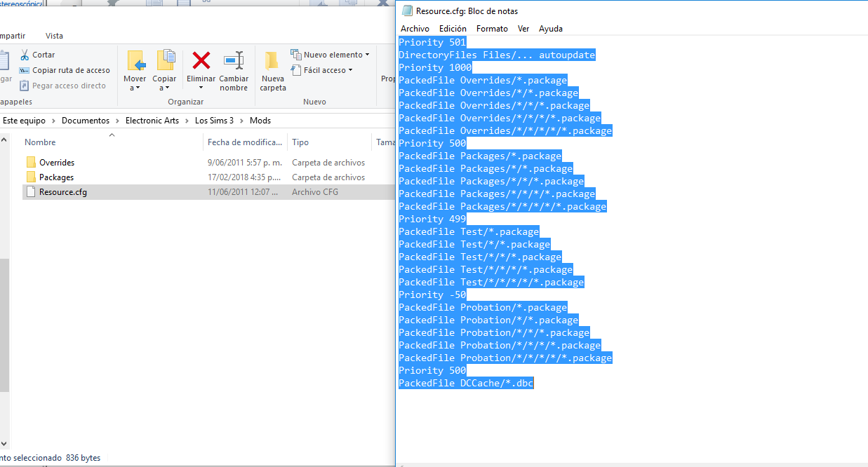The width and height of the screenshot is (868, 467).
Task: Open Notepad's Formato menu
Action: [x=492, y=29]
